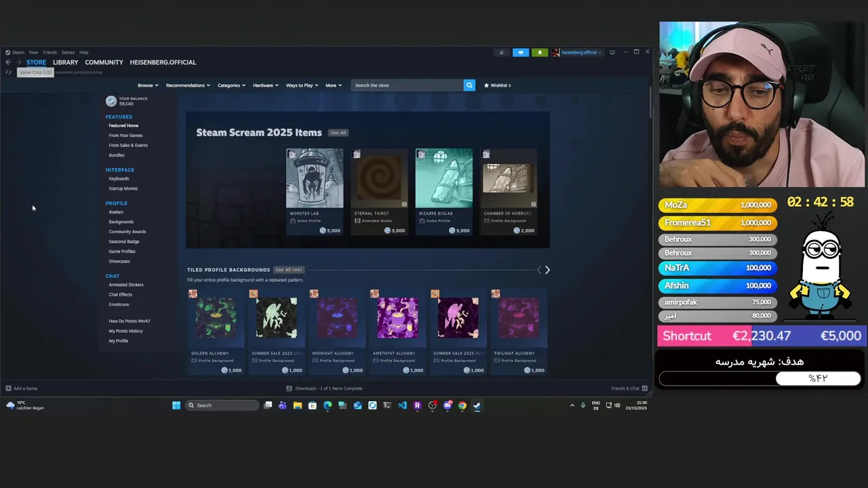Click the page reload icon beside the URL
868x488 pixels.
(8, 72)
